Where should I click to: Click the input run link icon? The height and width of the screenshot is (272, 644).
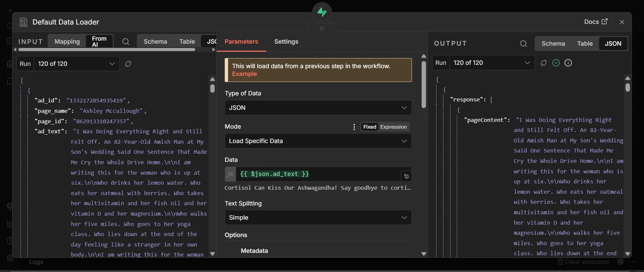click(x=128, y=64)
